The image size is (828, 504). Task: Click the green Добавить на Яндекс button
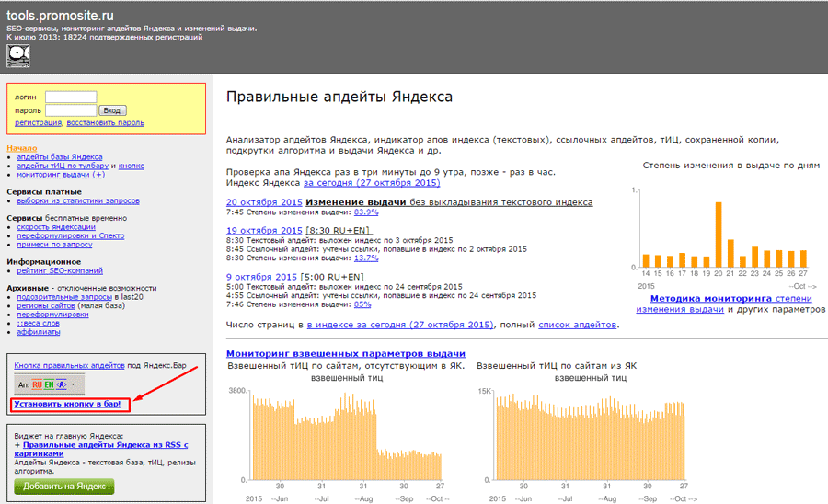click(63, 487)
